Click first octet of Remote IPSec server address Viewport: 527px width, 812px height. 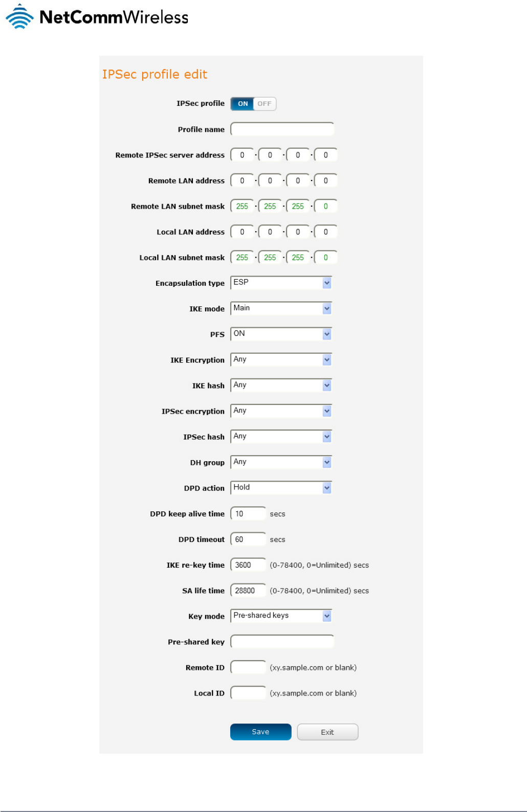242,155
